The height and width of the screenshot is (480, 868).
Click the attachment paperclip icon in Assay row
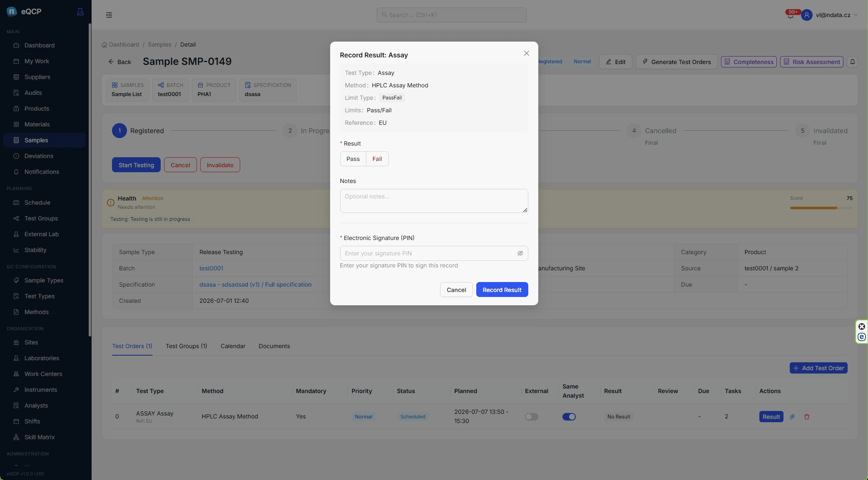792,417
